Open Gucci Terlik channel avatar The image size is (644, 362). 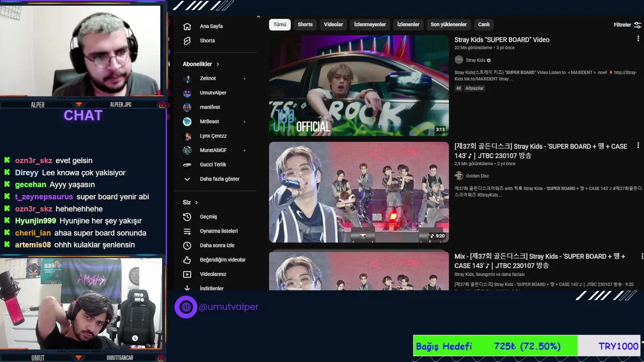pyautogui.click(x=187, y=164)
